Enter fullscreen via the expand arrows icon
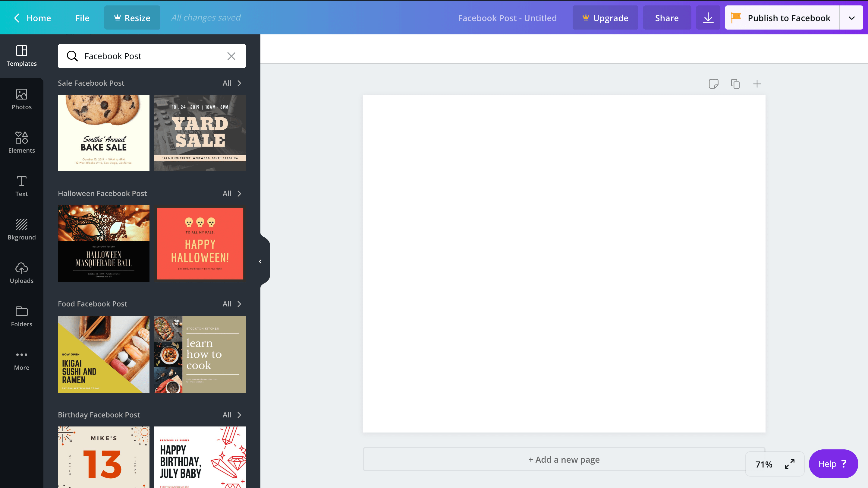 click(790, 464)
